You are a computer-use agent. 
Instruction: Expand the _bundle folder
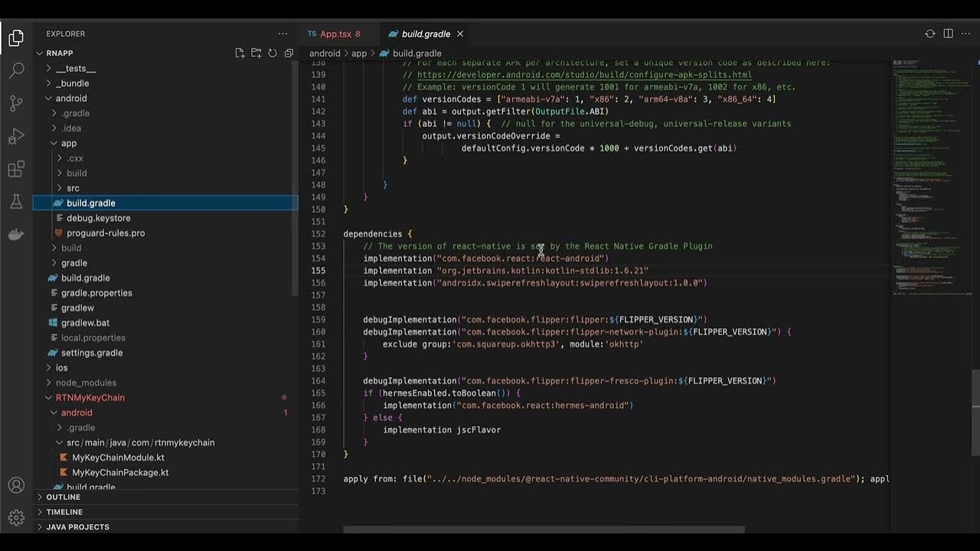(72, 83)
